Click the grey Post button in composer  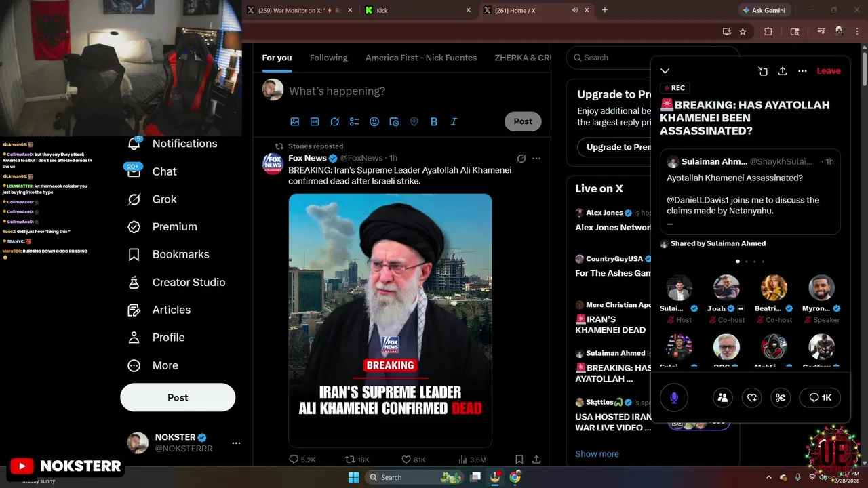(523, 121)
